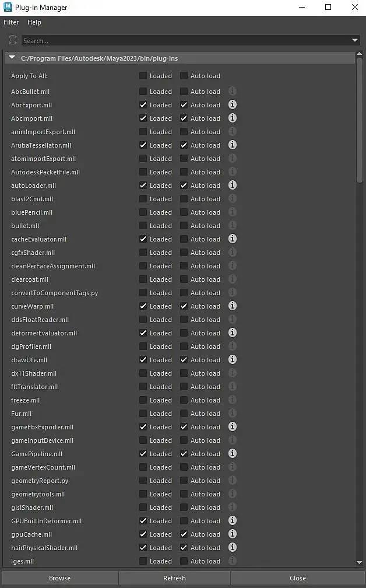This screenshot has width=366, height=588.
Task: View curveWarp.mll plug-in information icon
Action: 232,306
